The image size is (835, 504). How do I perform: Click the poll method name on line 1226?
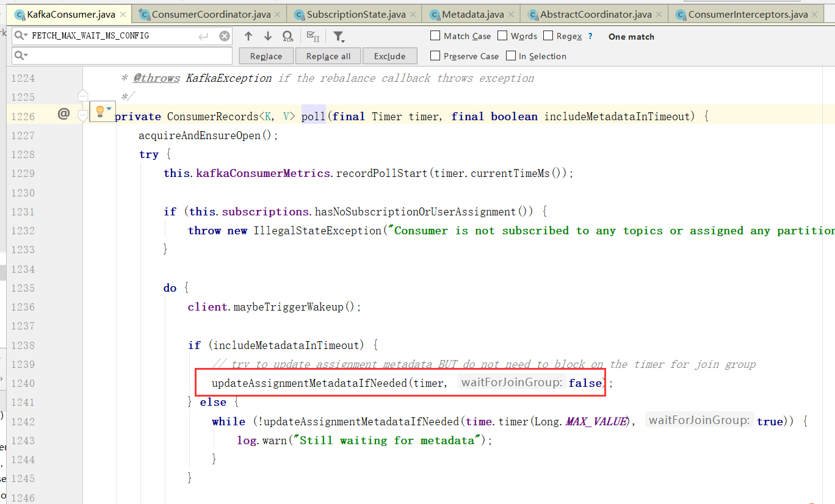pyautogui.click(x=314, y=116)
